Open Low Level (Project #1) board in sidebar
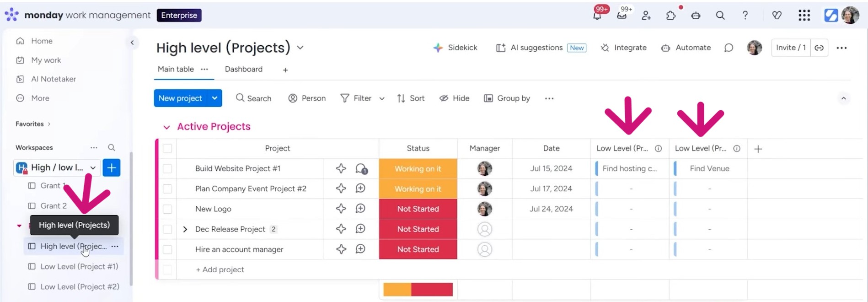 click(79, 266)
